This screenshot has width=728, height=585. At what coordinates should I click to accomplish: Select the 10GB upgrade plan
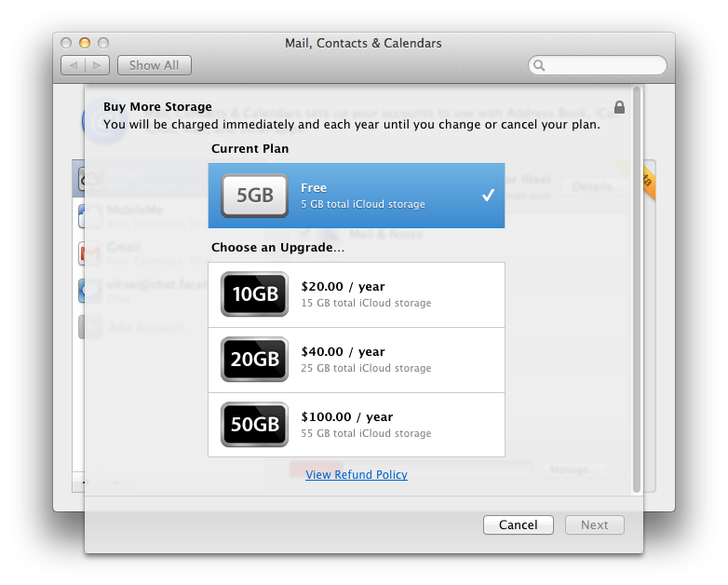[357, 294]
